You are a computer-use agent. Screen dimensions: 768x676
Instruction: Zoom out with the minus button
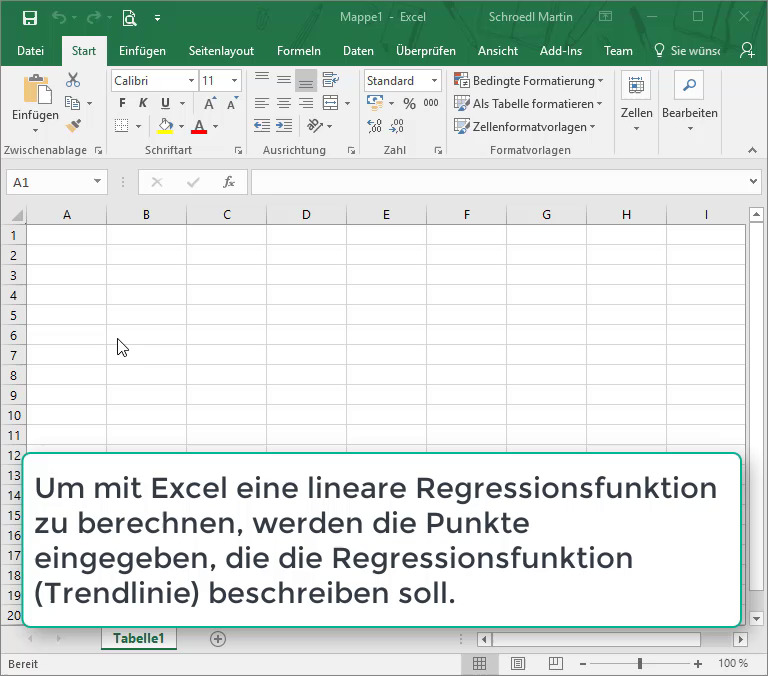tap(583, 664)
